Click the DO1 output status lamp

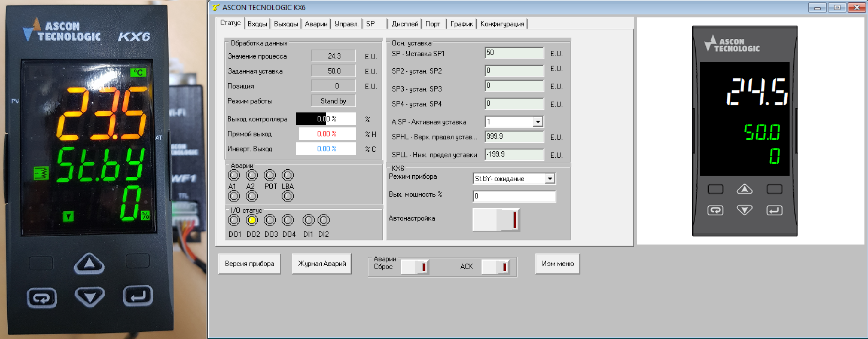[x=234, y=220]
